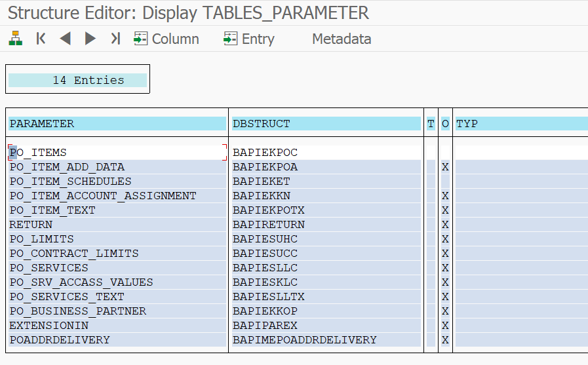Click the DBSTRUCT column header
The width and height of the screenshot is (588, 365).
click(326, 124)
